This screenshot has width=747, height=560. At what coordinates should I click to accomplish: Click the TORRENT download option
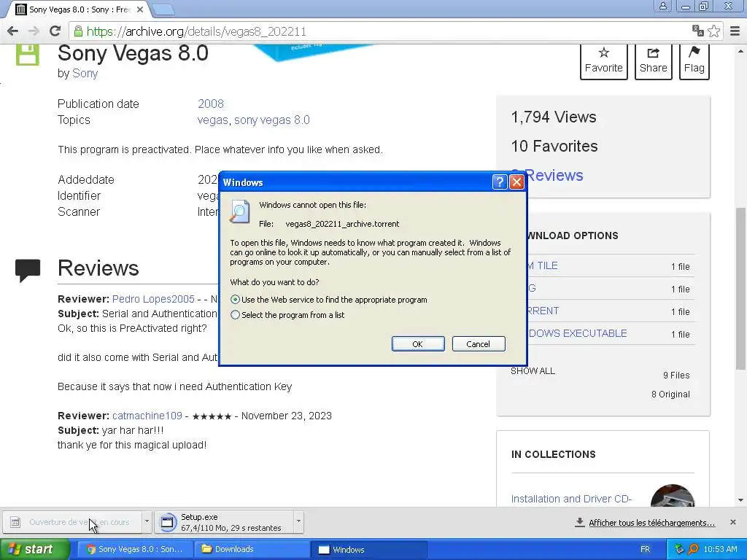(x=543, y=311)
